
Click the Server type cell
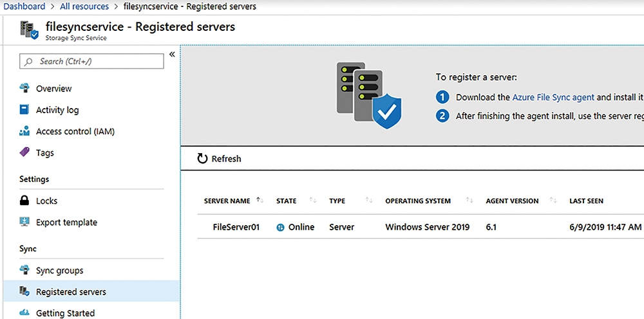point(342,227)
